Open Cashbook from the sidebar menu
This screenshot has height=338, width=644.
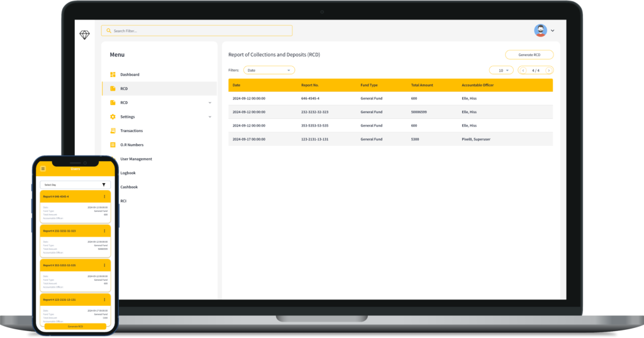129,187
